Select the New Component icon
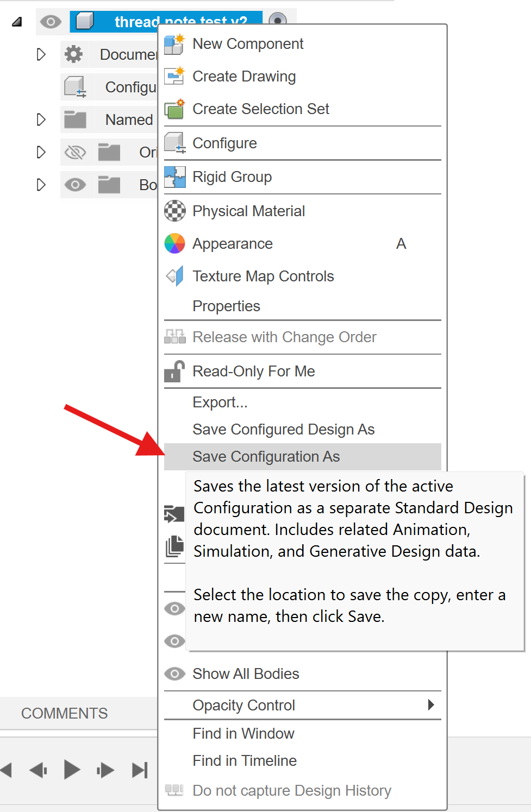 tap(175, 44)
